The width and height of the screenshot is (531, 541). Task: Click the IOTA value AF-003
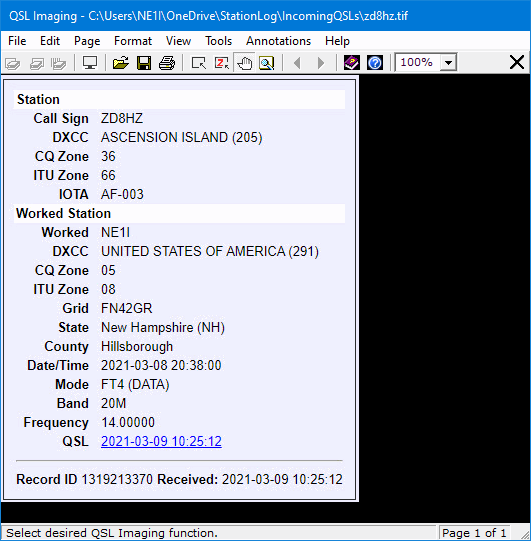[x=122, y=195]
